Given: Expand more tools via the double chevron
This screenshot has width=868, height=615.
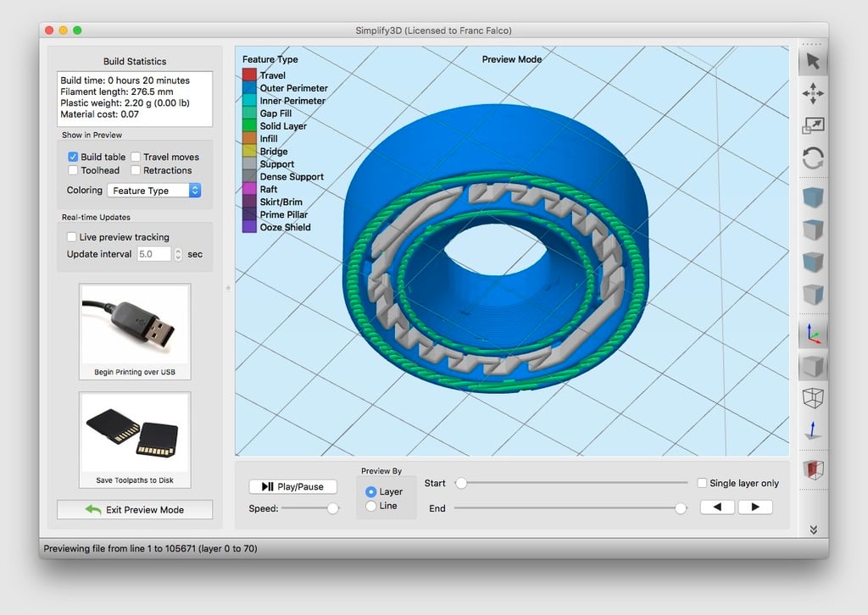Looking at the screenshot, I should point(811,529).
